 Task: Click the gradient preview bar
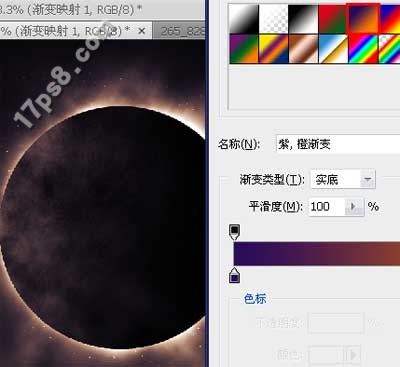[317, 254]
